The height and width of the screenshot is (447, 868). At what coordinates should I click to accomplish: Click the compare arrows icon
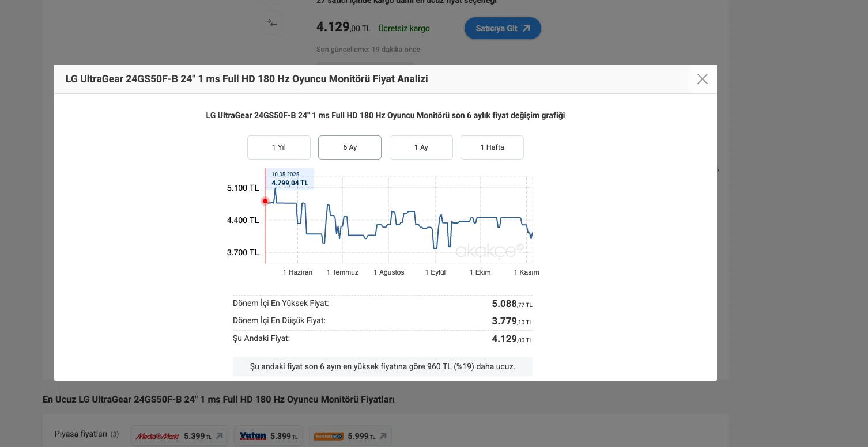point(271,23)
